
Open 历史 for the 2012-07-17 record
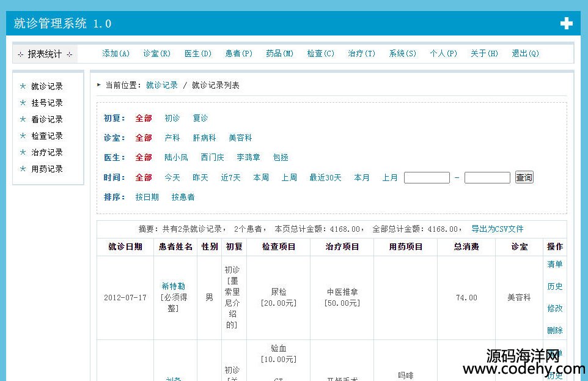coord(554,286)
